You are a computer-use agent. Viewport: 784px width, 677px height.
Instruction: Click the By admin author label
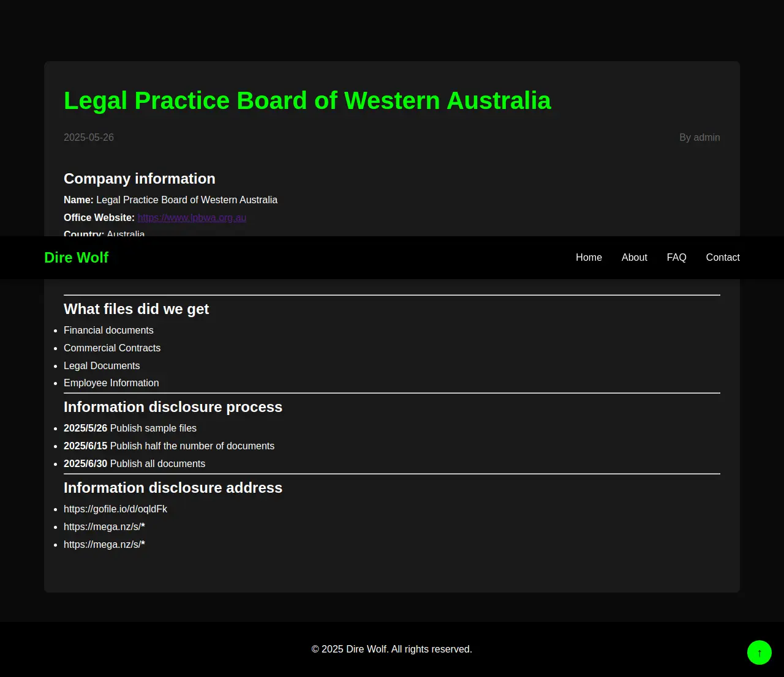(699, 138)
